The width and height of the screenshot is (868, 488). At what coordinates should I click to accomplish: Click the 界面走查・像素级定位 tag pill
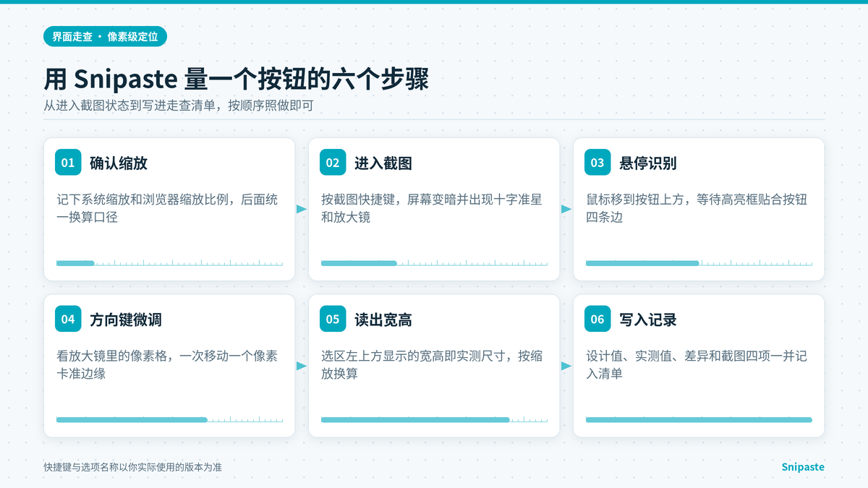point(105,36)
